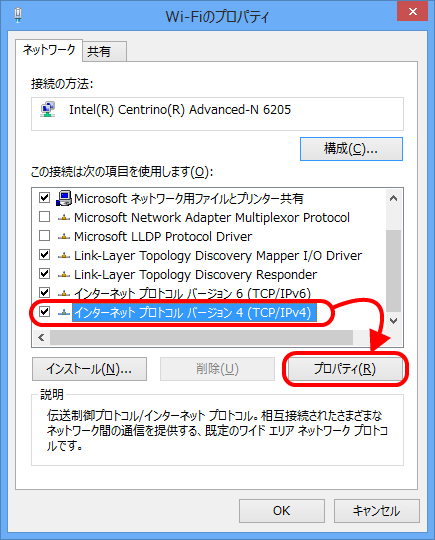Click the list's scroll up arrow
435x540 pixels.
coord(393,198)
